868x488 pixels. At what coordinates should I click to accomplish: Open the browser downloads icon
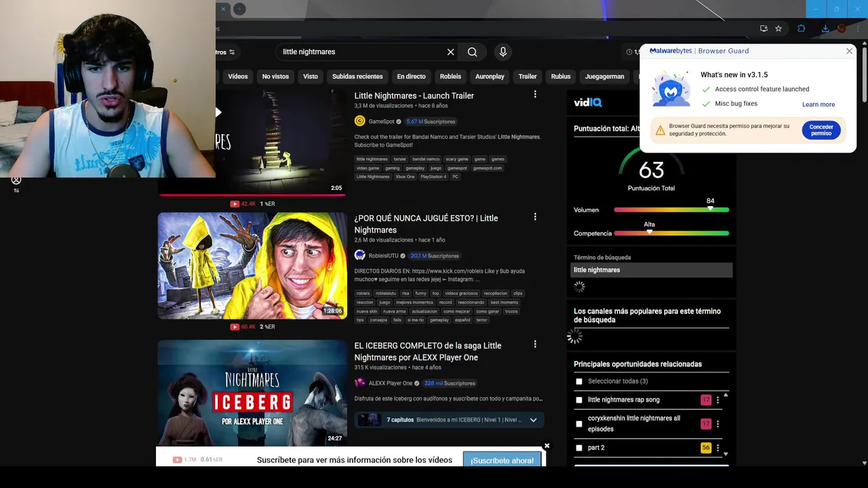tap(825, 28)
